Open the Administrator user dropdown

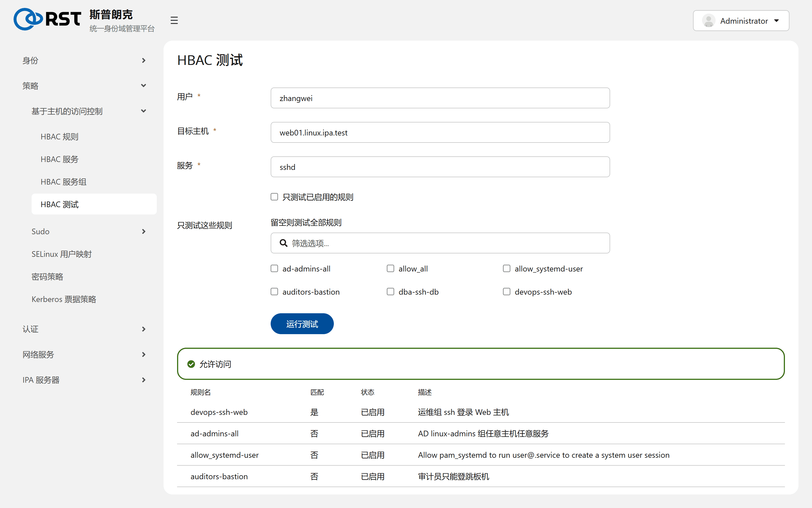pyautogui.click(x=741, y=21)
